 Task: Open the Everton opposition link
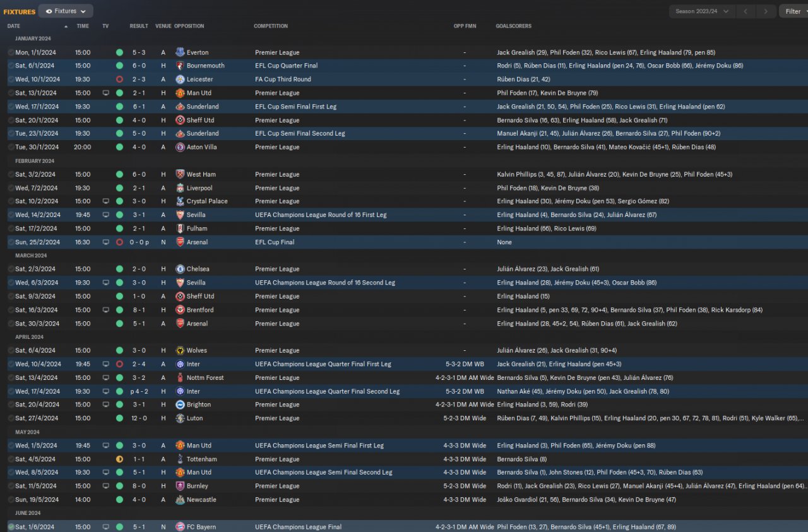(198, 52)
